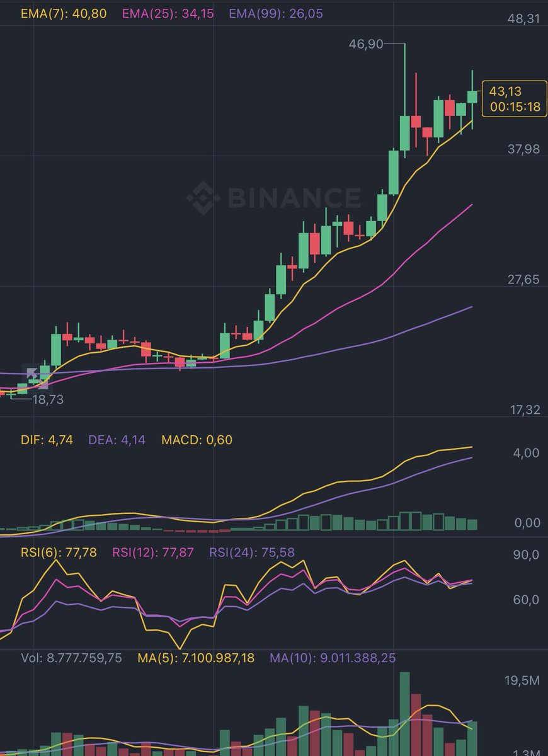548x756 pixels.
Task: Click the RSI(12): 77,87 label
Action: point(153,553)
